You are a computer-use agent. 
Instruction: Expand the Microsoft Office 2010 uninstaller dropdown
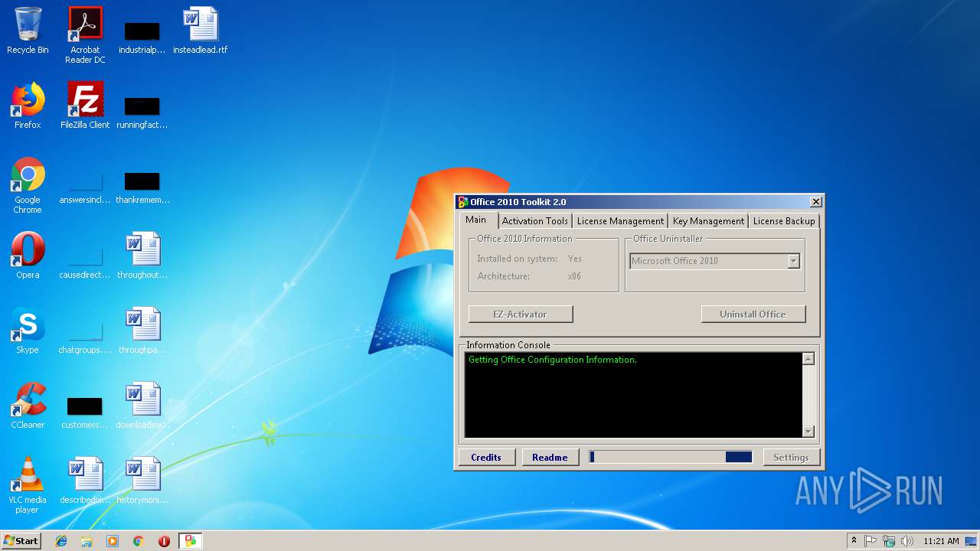(x=793, y=261)
